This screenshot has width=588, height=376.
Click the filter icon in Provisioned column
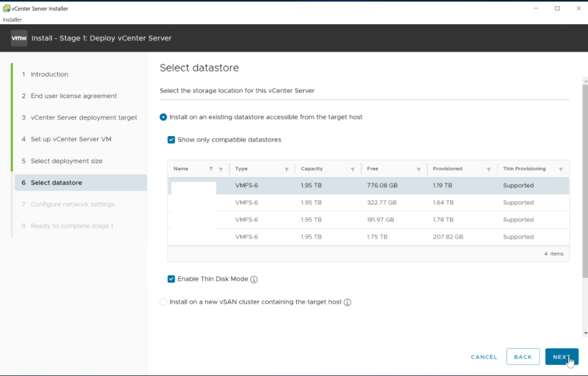coord(488,169)
